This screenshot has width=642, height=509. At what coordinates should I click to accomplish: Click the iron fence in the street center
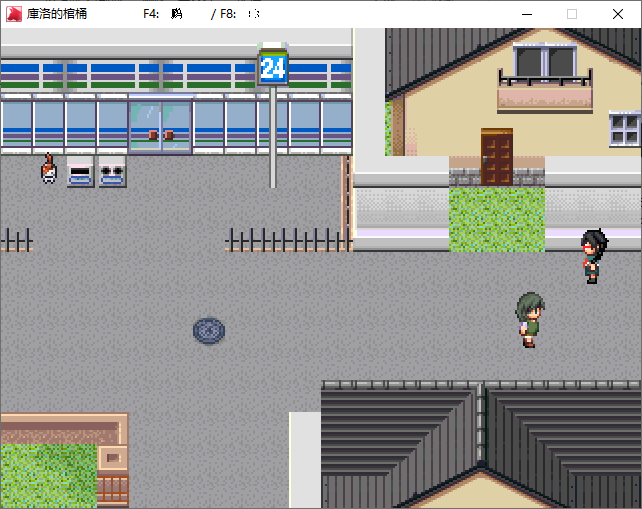pos(287,240)
